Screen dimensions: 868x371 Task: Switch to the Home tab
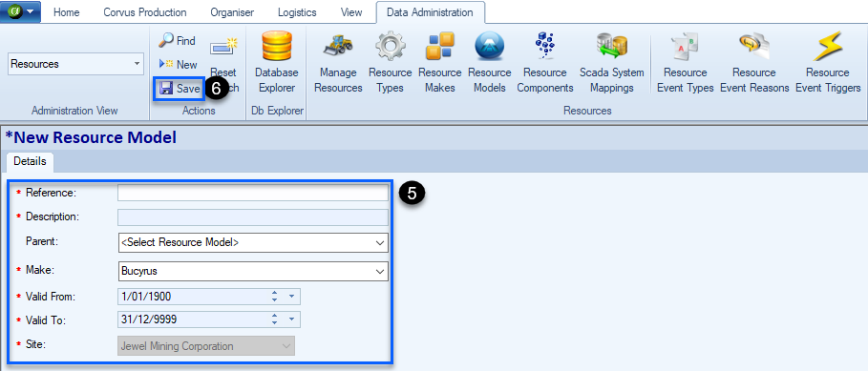(x=67, y=12)
